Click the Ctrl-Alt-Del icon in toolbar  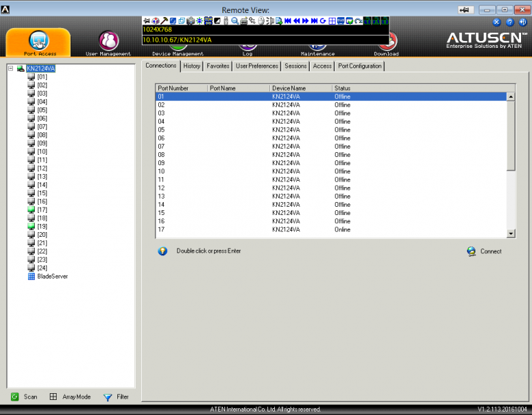point(208,21)
